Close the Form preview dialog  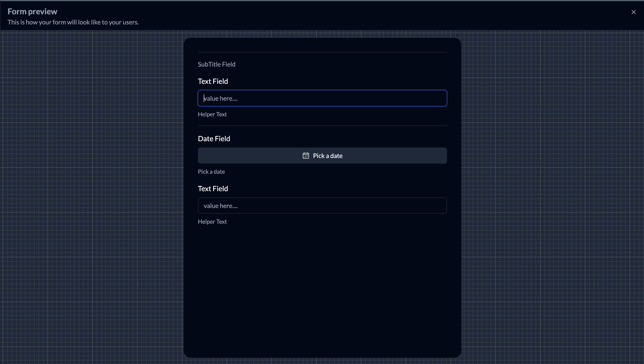point(633,12)
